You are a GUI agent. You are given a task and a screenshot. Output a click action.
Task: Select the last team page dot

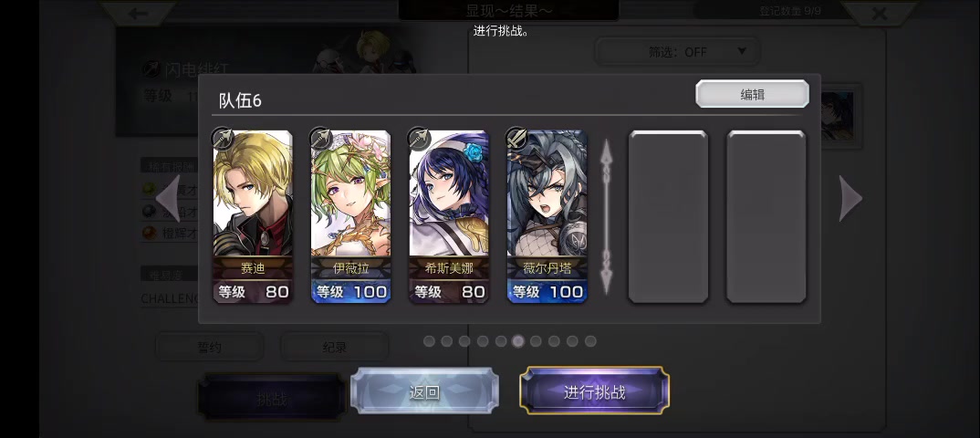tap(590, 341)
